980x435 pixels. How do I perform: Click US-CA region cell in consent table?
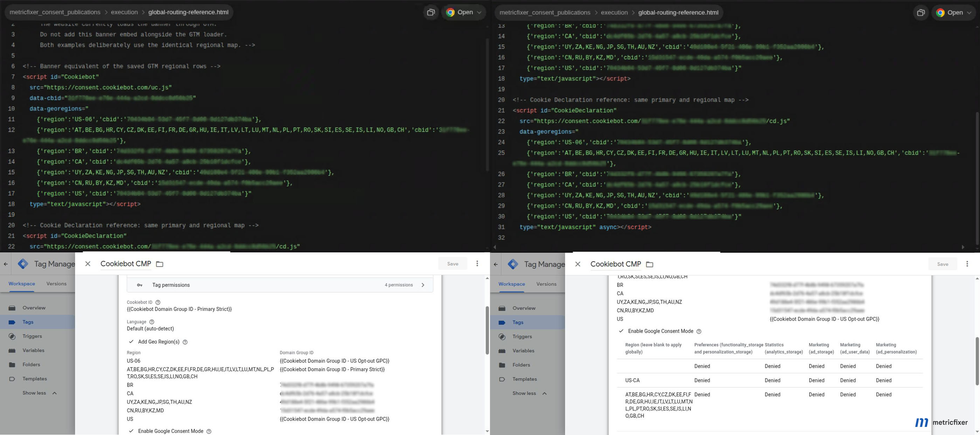coord(632,380)
